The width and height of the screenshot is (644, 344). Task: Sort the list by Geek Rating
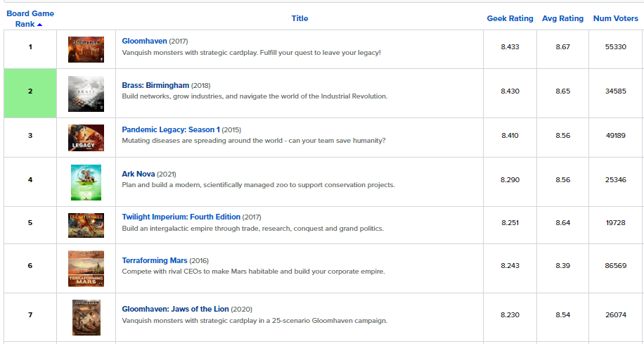pyautogui.click(x=510, y=18)
